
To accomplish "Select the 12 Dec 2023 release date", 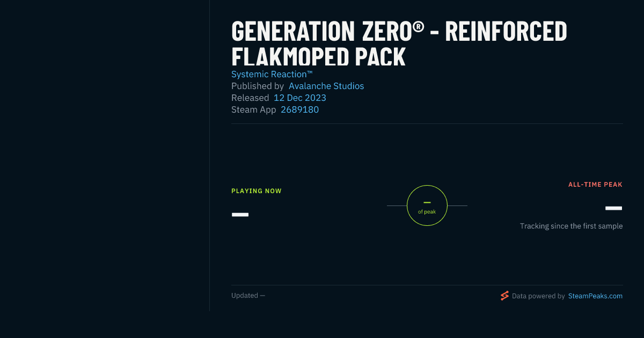I will pos(300,98).
